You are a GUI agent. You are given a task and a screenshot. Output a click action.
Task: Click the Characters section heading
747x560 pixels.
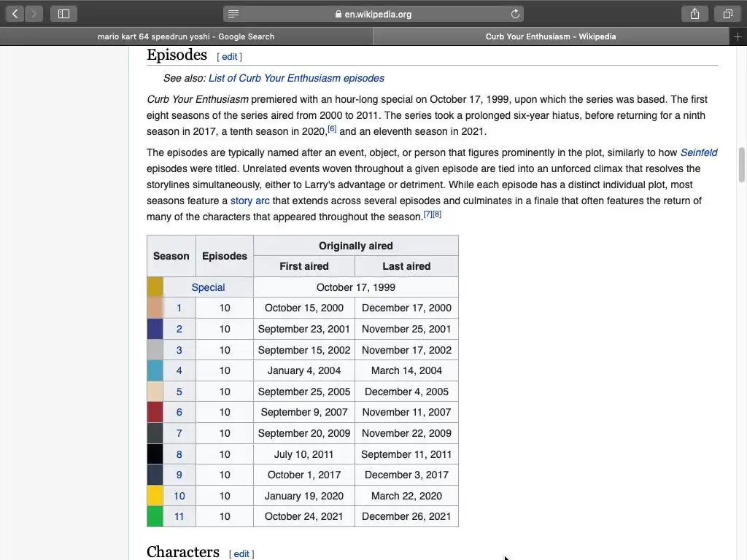pos(183,553)
